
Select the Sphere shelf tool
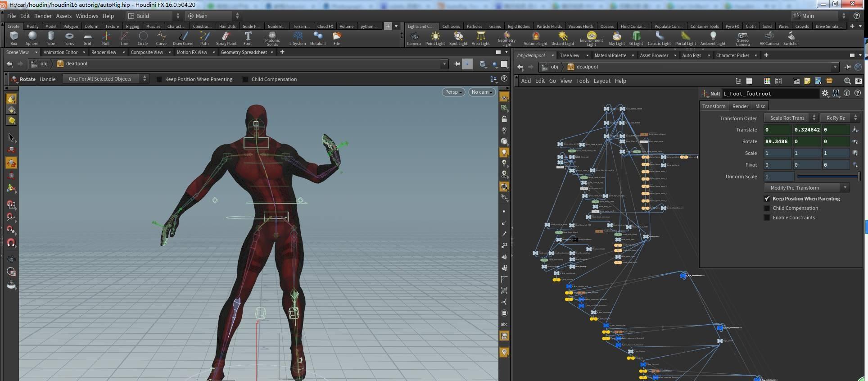click(x=32, y=38)
